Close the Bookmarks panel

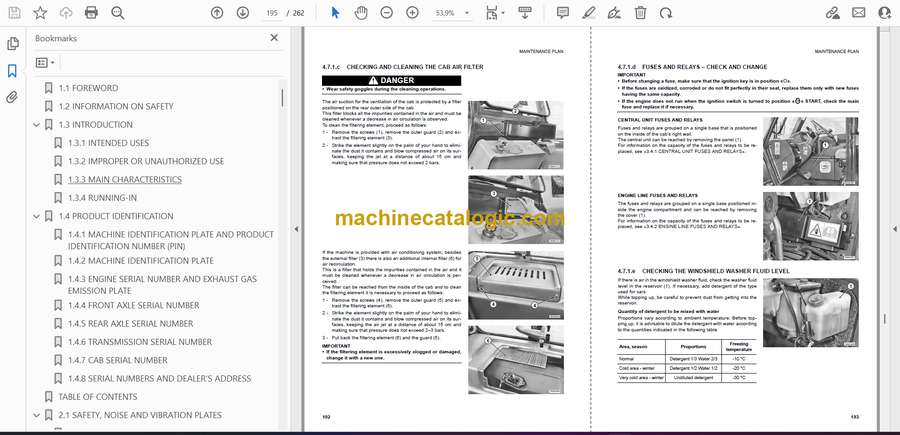click(274, 38)
